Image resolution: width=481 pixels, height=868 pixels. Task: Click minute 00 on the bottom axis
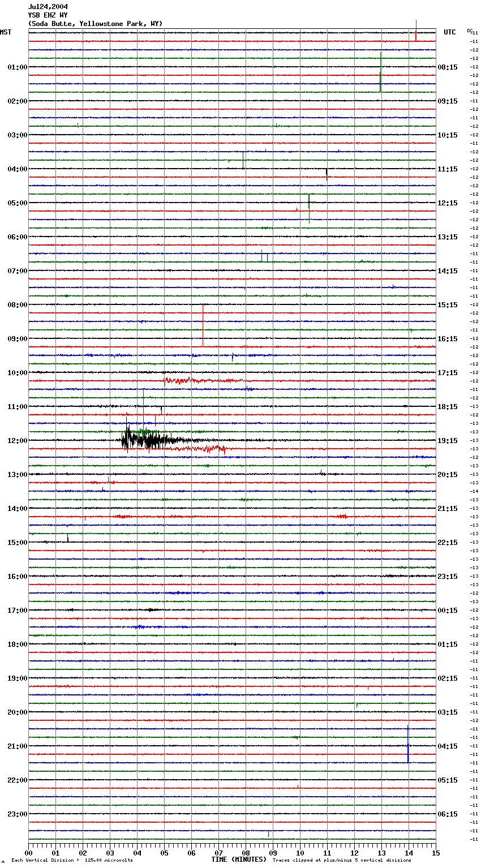28,853
